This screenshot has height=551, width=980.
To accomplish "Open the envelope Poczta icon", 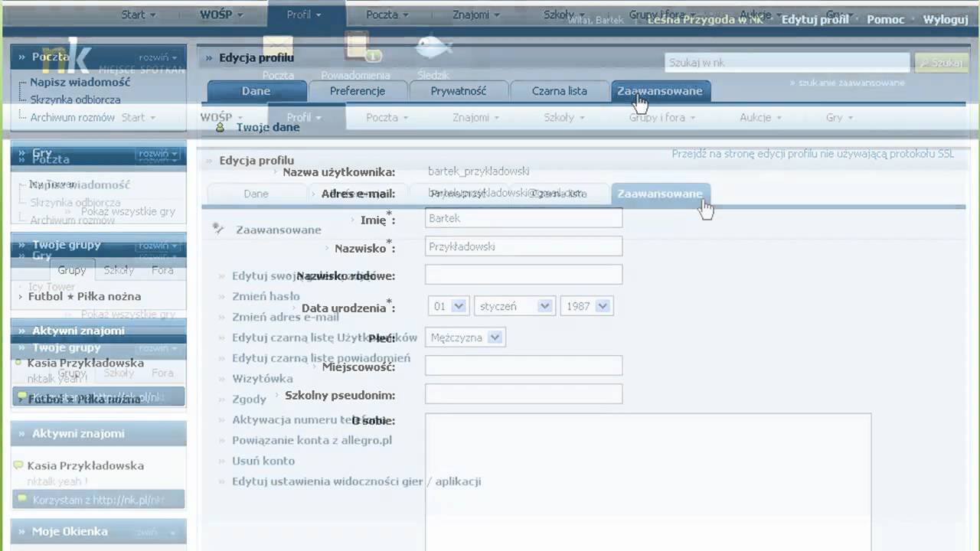I will point(278,47).
